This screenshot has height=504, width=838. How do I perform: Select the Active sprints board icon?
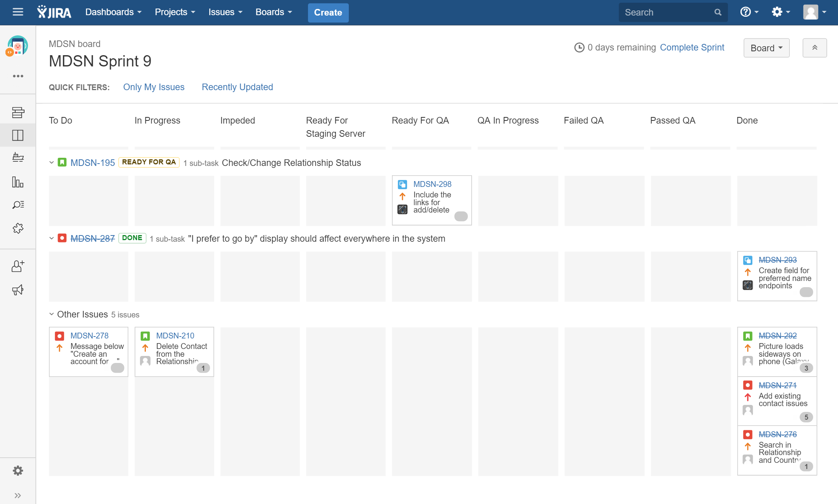(x=18, y=135)
